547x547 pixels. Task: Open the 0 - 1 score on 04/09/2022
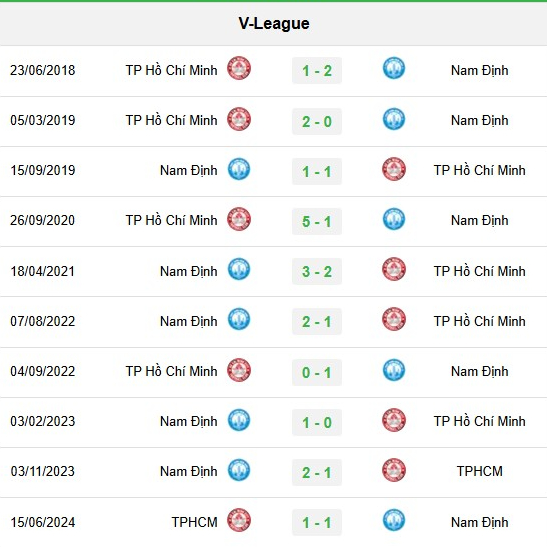[x=317, y=373]
